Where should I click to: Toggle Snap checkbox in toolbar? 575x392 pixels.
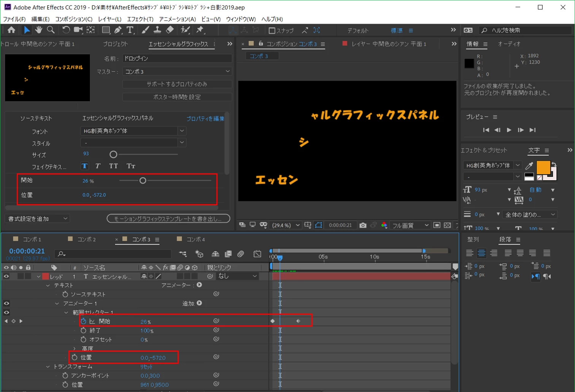point(272,30)
